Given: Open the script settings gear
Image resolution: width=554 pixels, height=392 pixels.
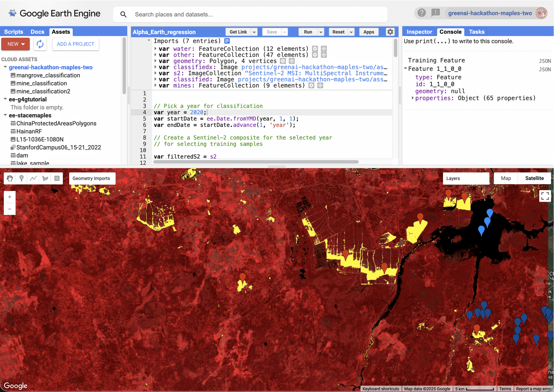Looking at the screenshot, I should point(390,32).
